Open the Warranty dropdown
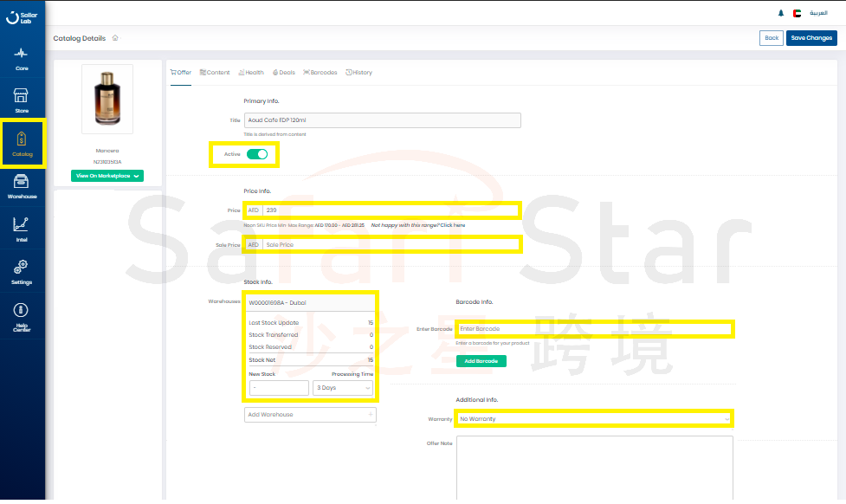The height and width of the screenshot is (504, 846). pos(594,419)
